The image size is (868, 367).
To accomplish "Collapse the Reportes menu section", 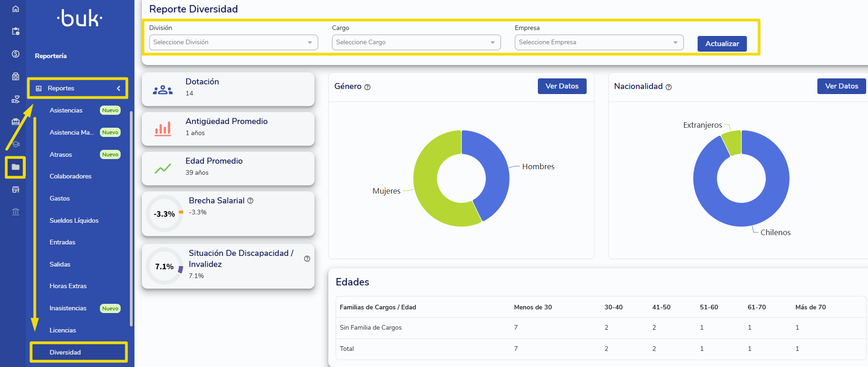I will coord(77,88).
